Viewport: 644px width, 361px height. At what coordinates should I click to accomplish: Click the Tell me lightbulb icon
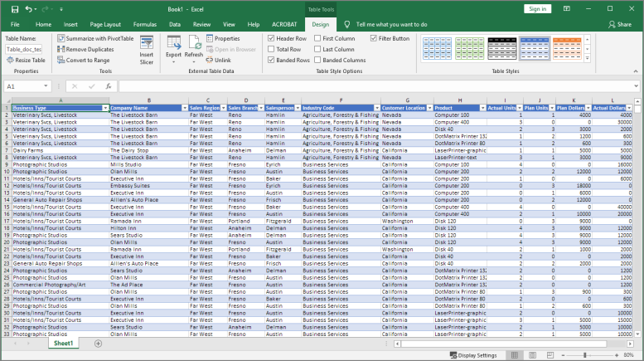tap(347, 24)
